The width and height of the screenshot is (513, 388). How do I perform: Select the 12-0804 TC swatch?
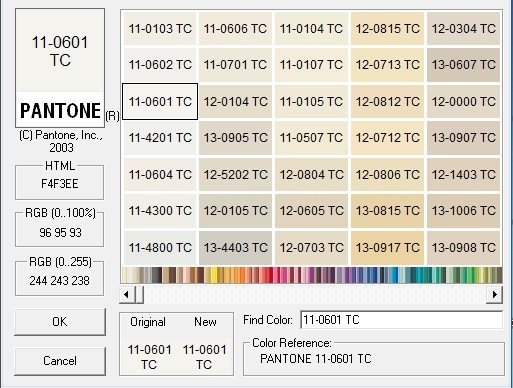[311, 174]
